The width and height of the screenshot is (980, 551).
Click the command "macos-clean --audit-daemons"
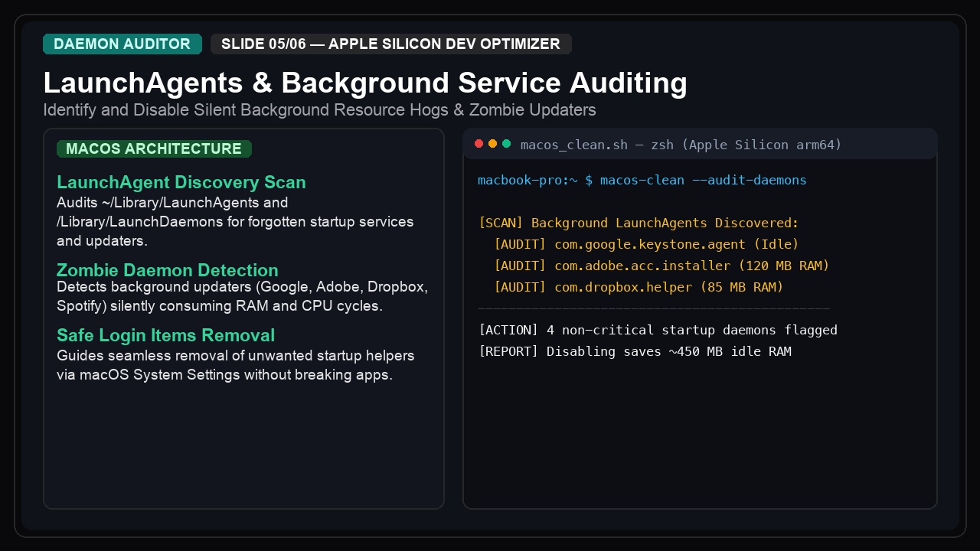703,181
